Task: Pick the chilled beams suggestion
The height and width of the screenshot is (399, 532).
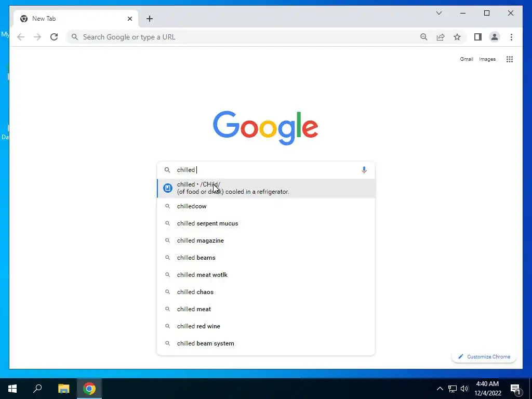Action: 265,258
